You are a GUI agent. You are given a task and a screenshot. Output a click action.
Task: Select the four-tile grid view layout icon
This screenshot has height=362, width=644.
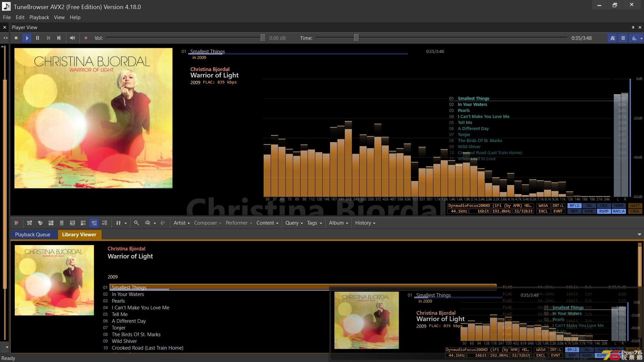click(x=51, y=223)
